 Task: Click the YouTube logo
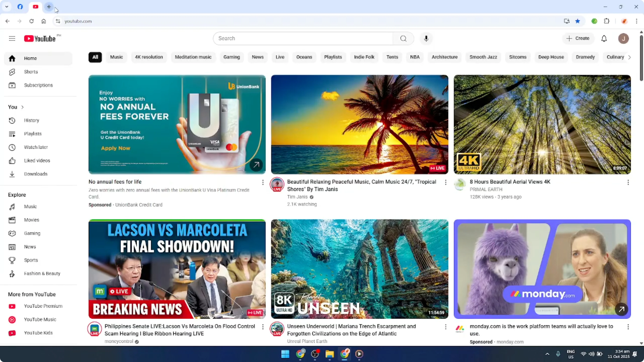coord(40,38)
